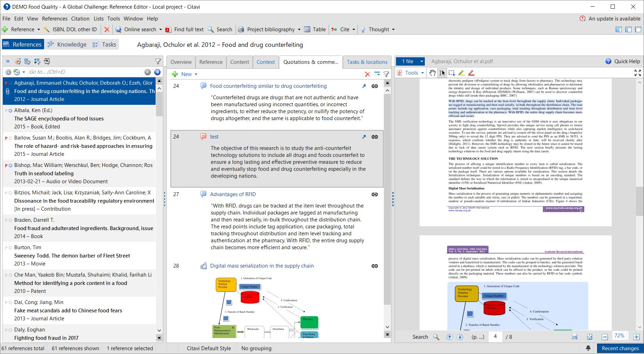This screenshot has height=354, width=644.
Task: Click the PDF page number field
Action: click(x=495, y=337)
